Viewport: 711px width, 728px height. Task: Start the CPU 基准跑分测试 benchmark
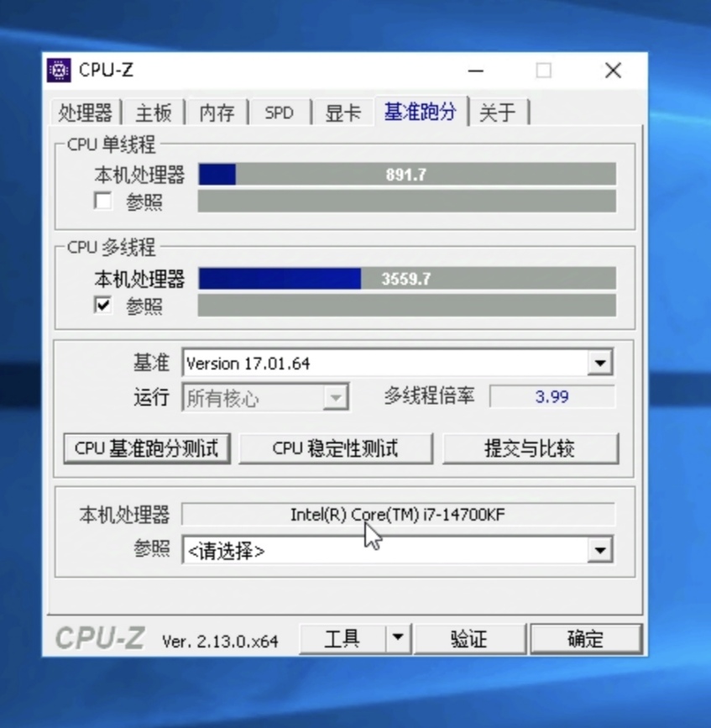coord(147,448)
